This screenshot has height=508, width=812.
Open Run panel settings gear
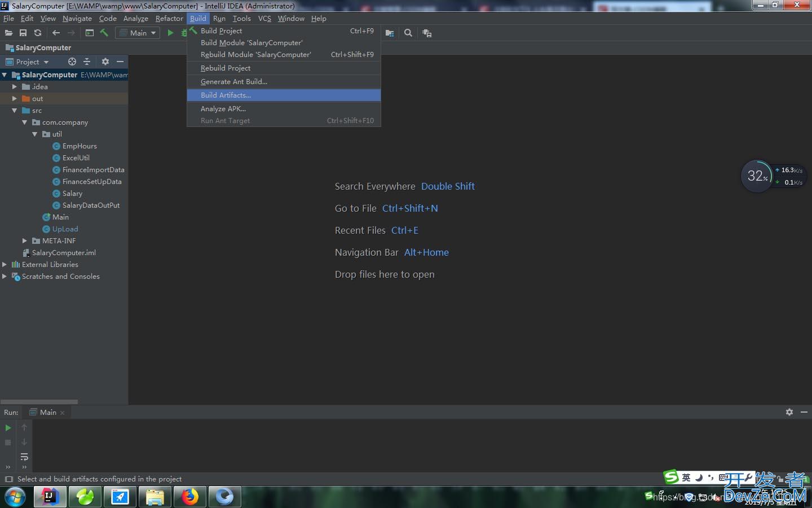(x=789, y=412)
